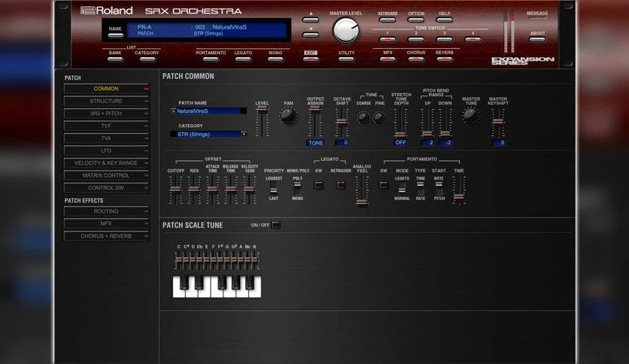Toggle the PRIORITY loudest/last switch
Screen dimensions: 629x364
274,187
